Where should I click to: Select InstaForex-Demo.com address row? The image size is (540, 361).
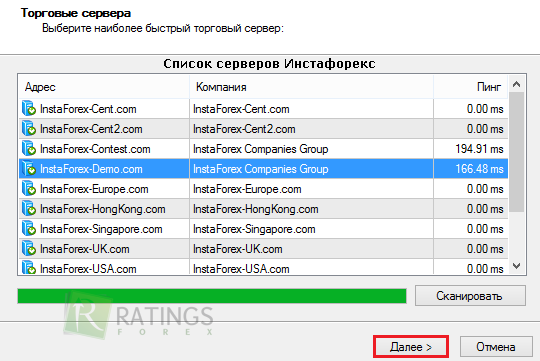click(x=104, y=169)
